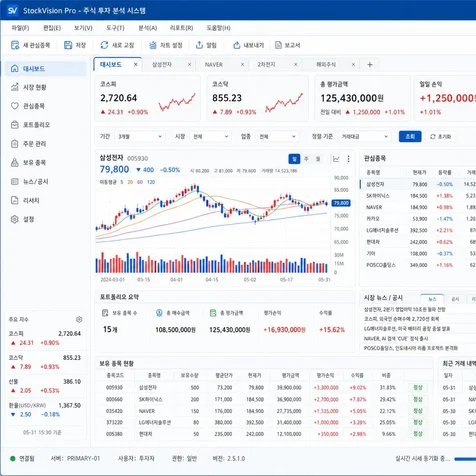
Task: Open the 업종 전체 dropdown
Action: tap(277, 136)
